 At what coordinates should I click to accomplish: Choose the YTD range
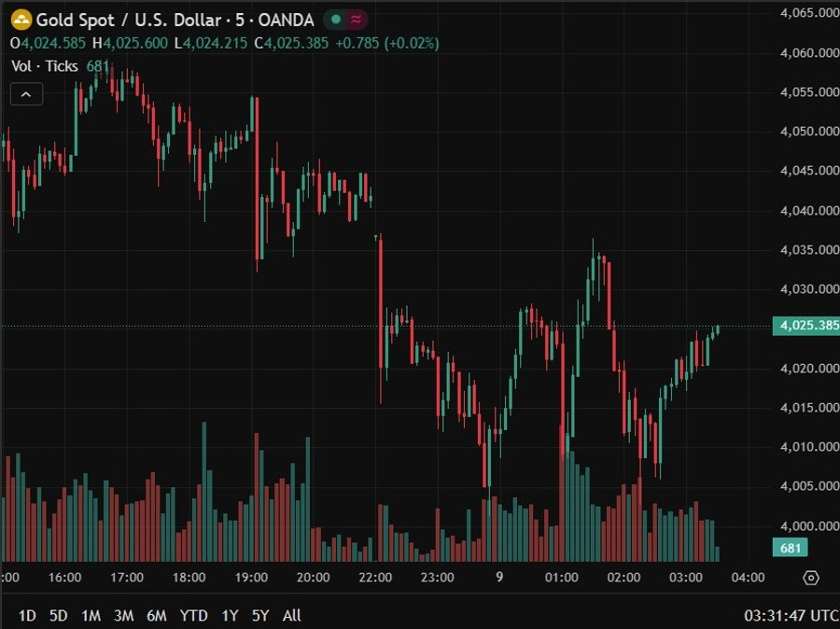(193, 615)
